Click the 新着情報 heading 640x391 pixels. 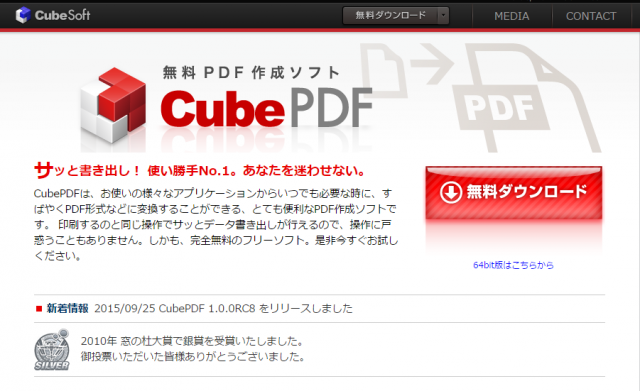(67, 308)
